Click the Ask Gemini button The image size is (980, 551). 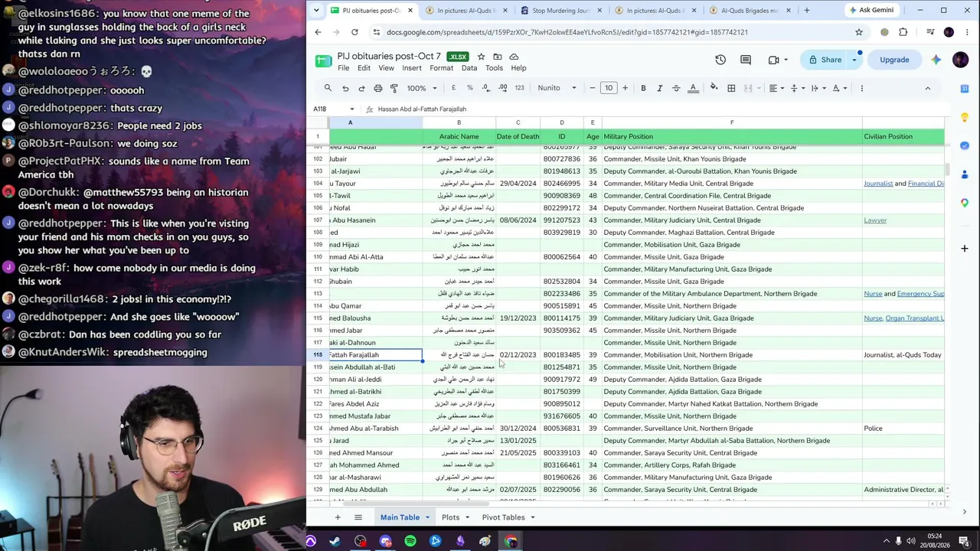[871, 10]
